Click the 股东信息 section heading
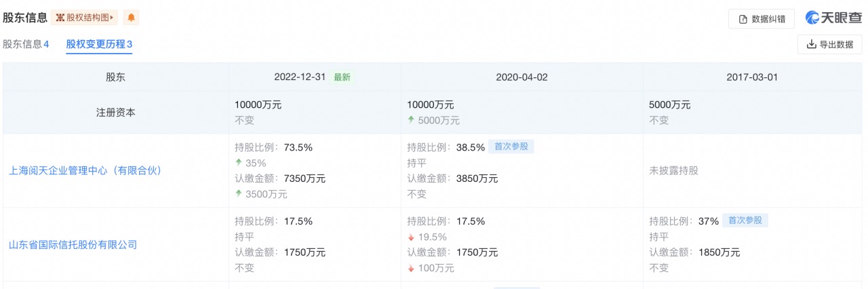868x289 pixels. 25,18
